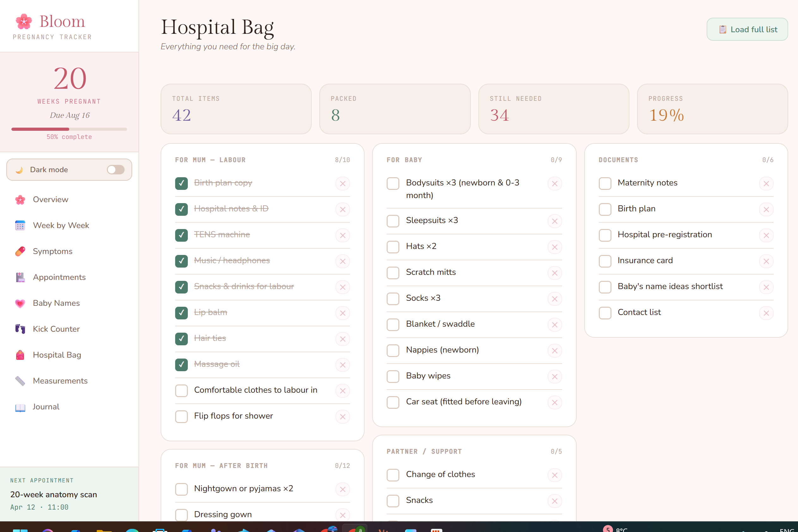Viewport: 798px width, 532px height.
Task: Remove Sleepsuits ×3 from For Baby
Action: point(555,221)
